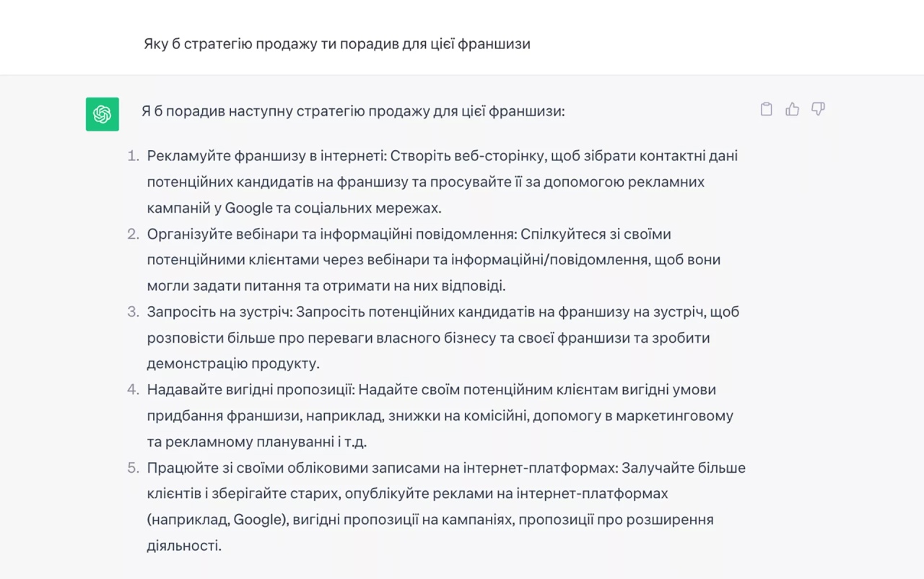This screenshot has width=924, height=579.
Task: Click the text 'демонстрацію продукту.'
Action: (x=233, y=364)
